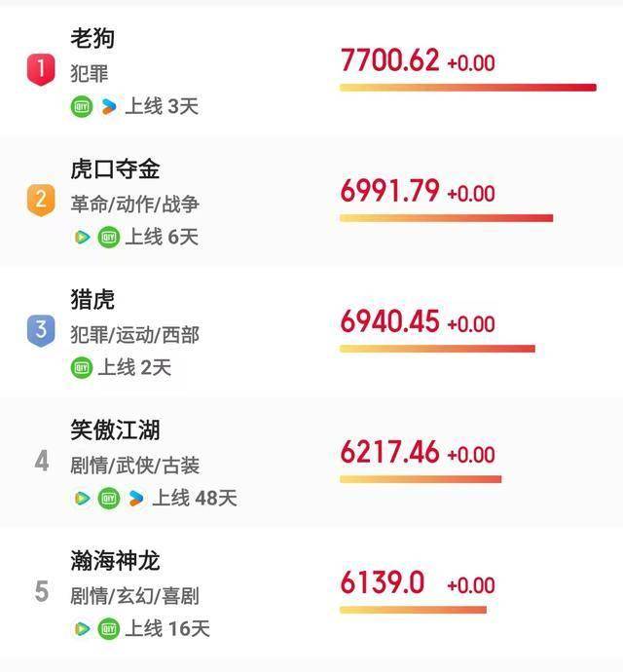Click Tencent Video icon under 瀚海神龙

82,629
